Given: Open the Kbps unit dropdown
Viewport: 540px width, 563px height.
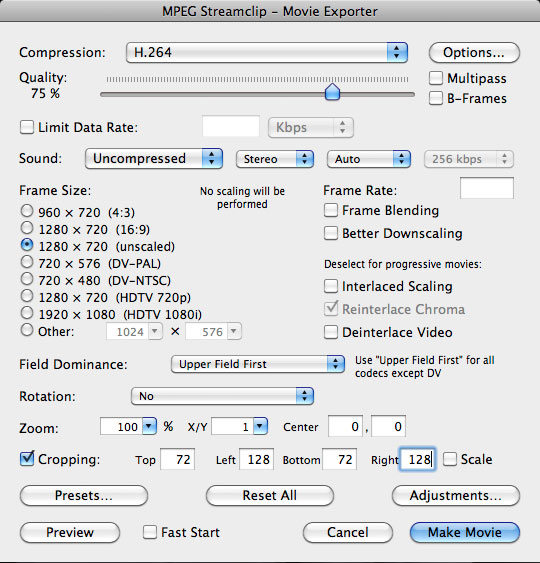Looking at the screenshot, I should tap(311, 127).
